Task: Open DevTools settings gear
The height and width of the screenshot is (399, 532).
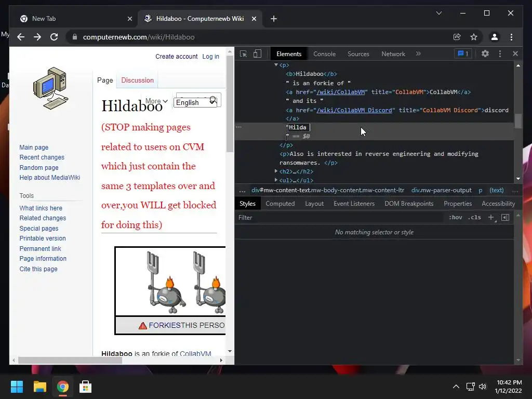Action: coord(485,54)
